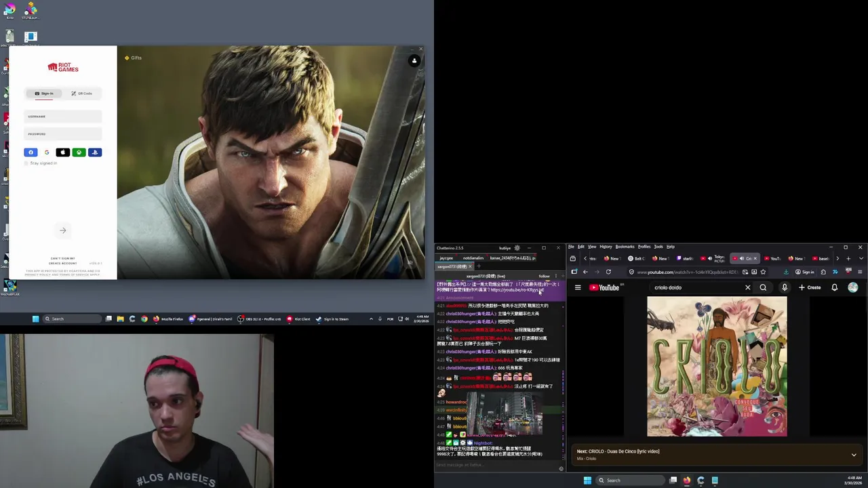Open the Firefox View menu
This screenshot has width=868, height=488.
pos(592,247)
